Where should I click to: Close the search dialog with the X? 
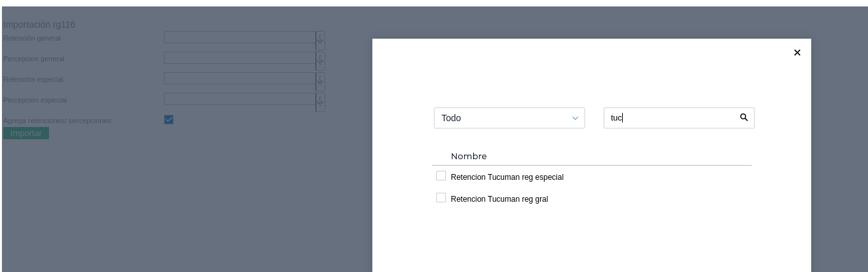[x=797, y=53]
